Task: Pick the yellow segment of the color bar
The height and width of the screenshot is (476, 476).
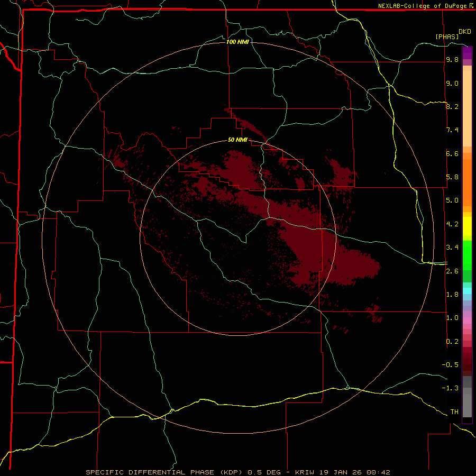Action: tap(467, 226)
